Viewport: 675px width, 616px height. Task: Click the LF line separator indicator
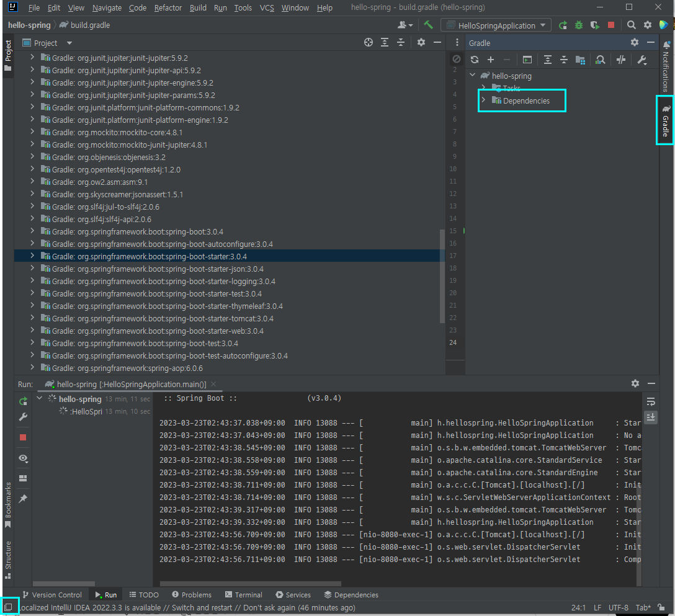tap(597, 607)
